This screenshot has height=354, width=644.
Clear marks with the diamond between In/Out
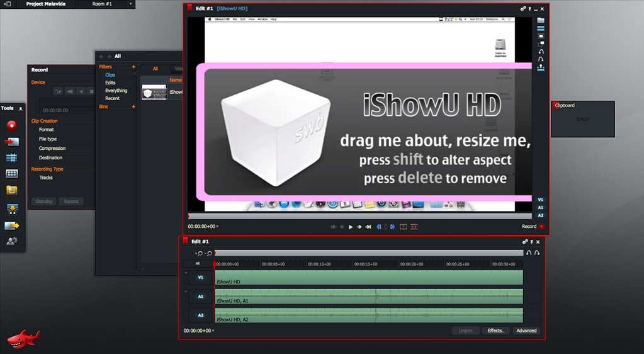(386, 227)
